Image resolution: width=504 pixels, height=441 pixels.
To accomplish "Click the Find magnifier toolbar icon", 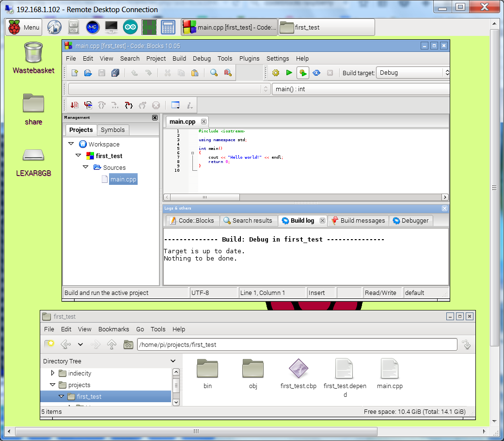I will click(214, 73).
